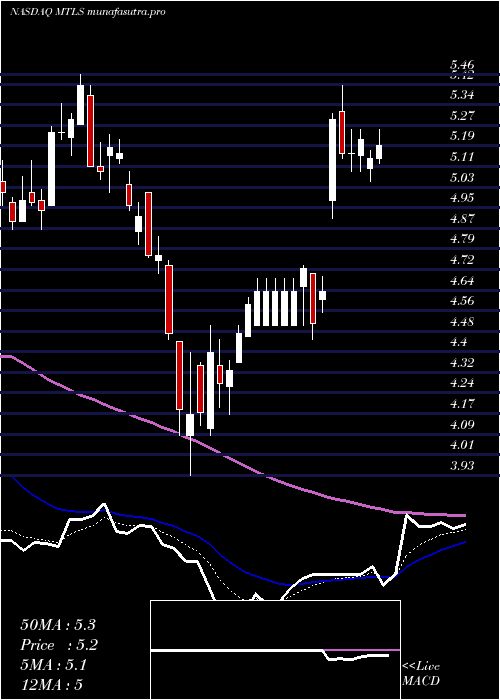This screenshot has width=500, height=700.
Task: Click the 12MA : 5 readout
Action: (52, 685)
